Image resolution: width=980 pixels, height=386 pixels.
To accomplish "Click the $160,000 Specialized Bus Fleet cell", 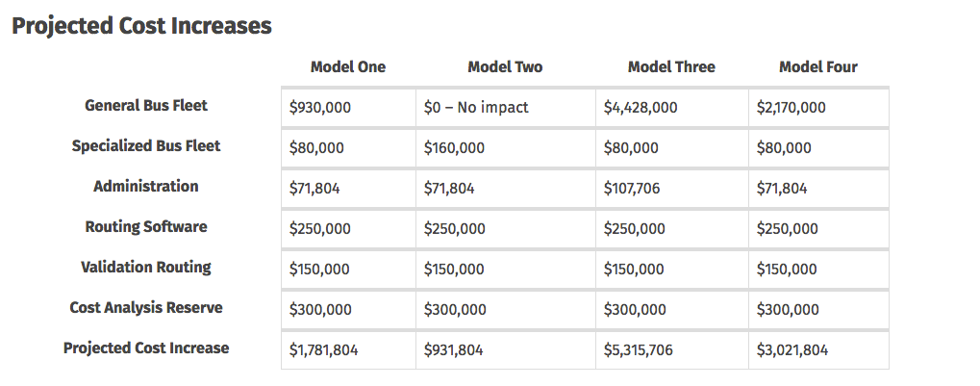I will [x=455, y=148].
